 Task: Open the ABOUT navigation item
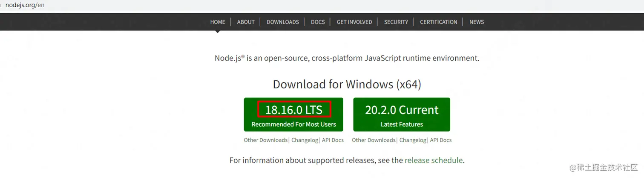click(x=246, y=22)
